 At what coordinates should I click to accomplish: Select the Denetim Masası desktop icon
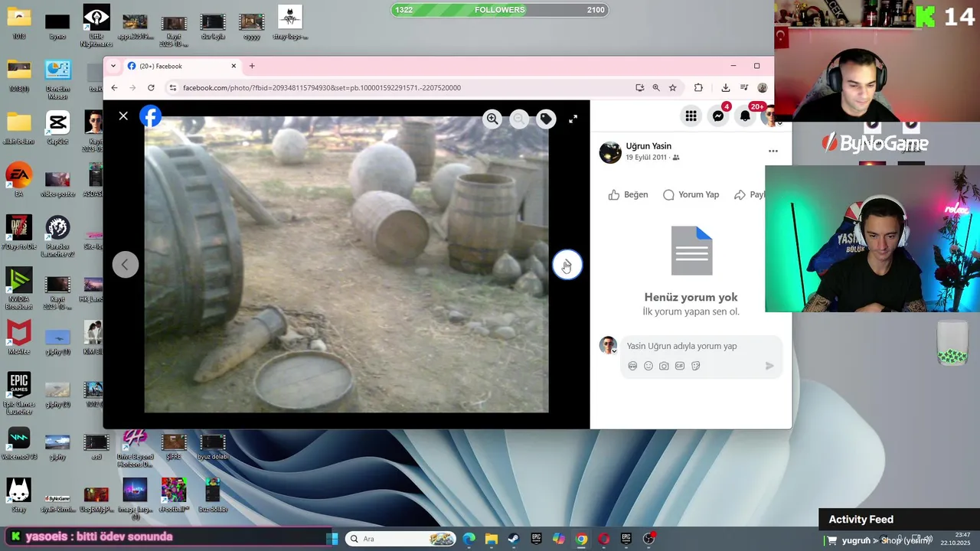[57, 80]
